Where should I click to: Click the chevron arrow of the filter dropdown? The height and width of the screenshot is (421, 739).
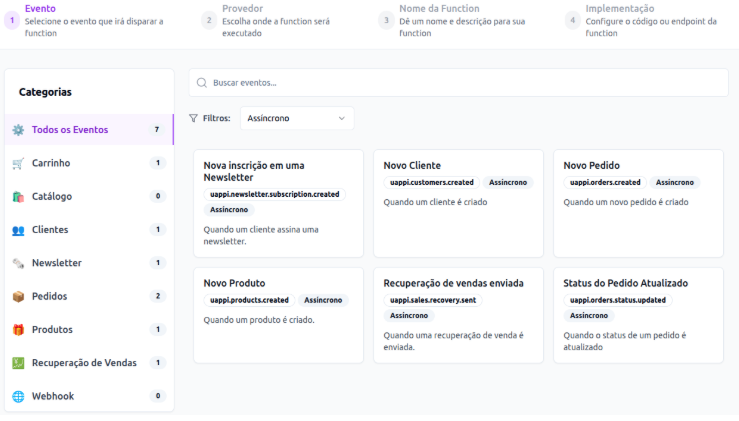point(342,118)
